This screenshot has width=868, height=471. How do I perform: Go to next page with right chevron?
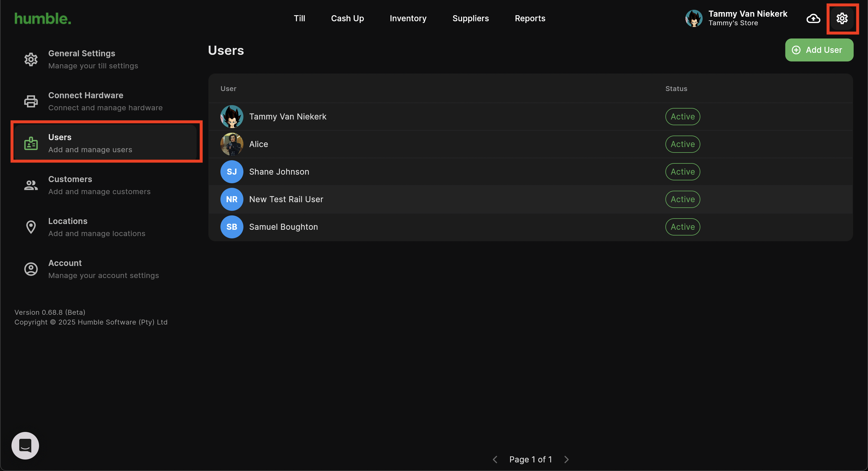pos(566,459)
